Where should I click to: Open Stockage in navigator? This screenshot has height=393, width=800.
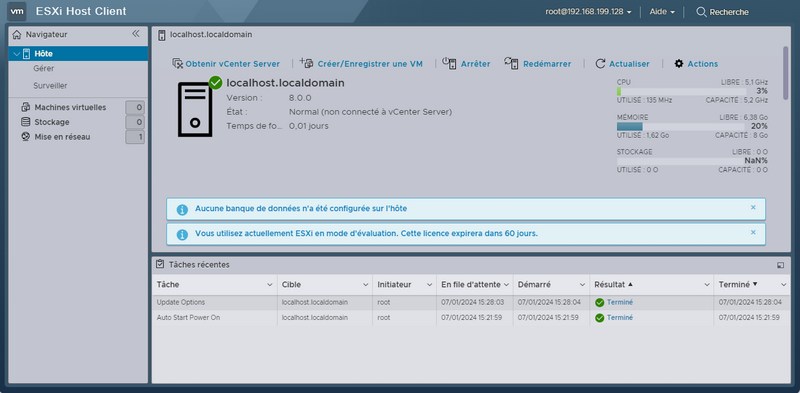pyautogui.click(x=52, y=122)
